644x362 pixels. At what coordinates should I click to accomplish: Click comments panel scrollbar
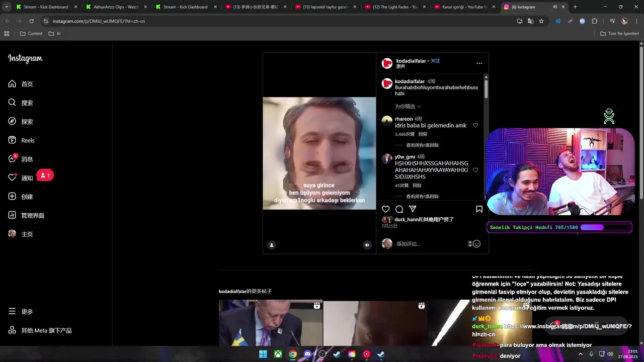(486, 88)
